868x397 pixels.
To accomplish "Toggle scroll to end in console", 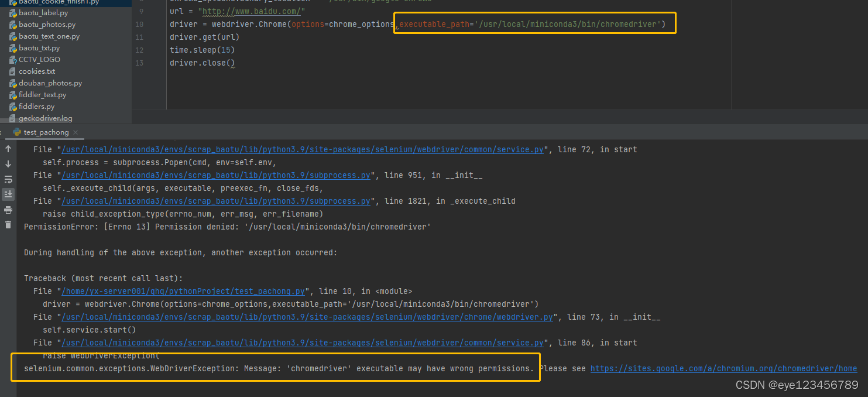I will [x=8, y=194].
